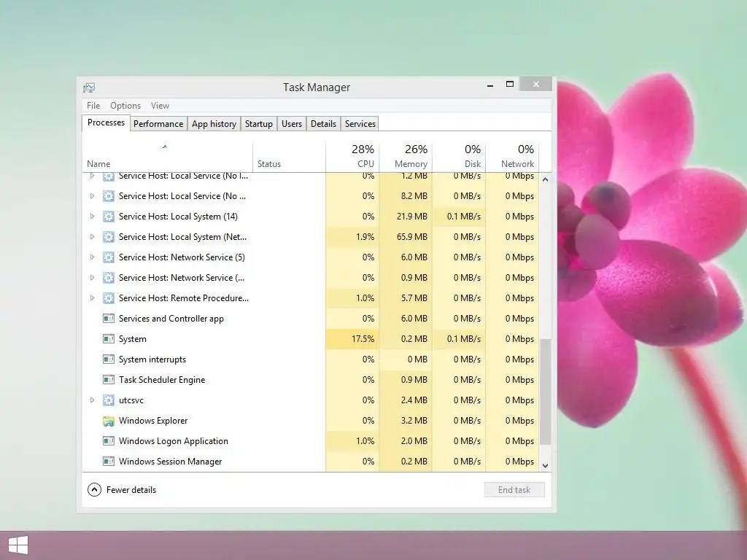
Task: Maximize the Task Manager window
Action: (510, 85)
